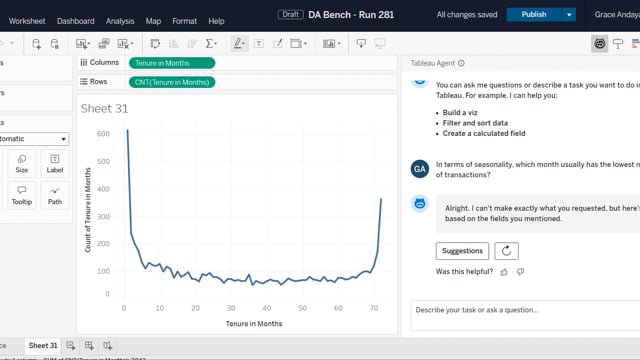Click the New Worksheet toolbar icon

coord(81,44)
